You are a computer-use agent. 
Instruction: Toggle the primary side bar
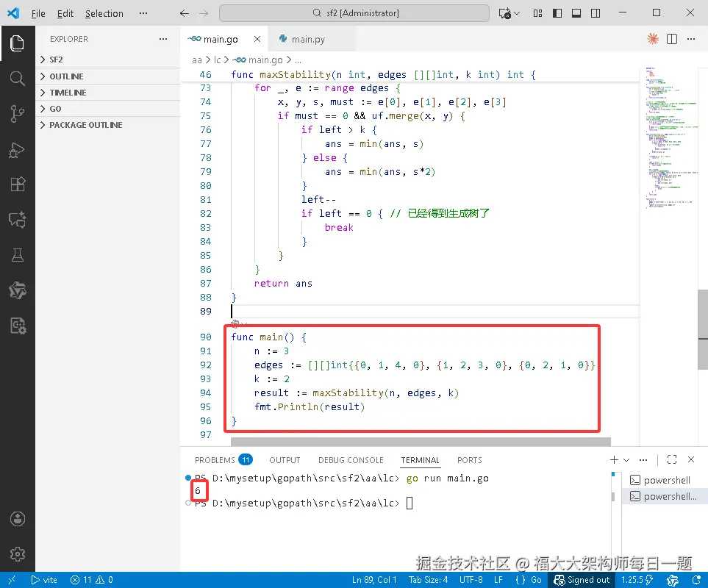(x=557, y=13)
